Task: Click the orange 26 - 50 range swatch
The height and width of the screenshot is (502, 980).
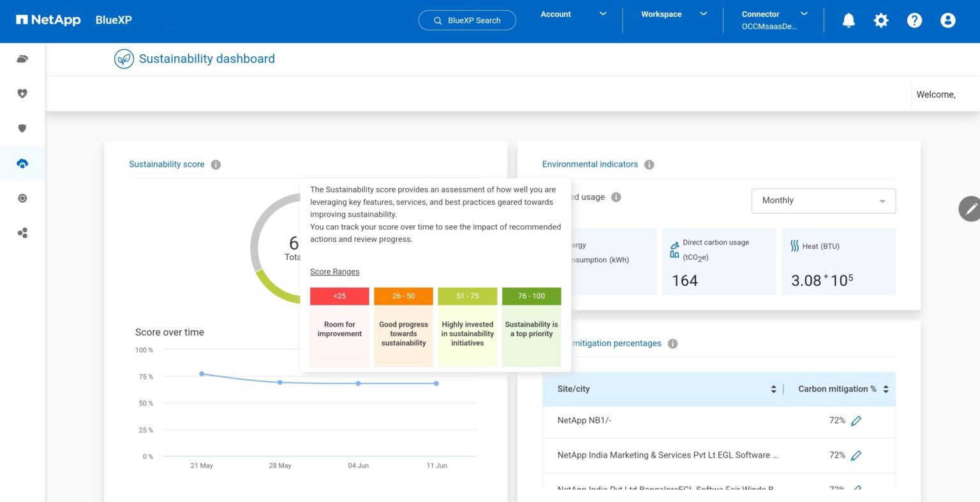Action: pos(403,296)
